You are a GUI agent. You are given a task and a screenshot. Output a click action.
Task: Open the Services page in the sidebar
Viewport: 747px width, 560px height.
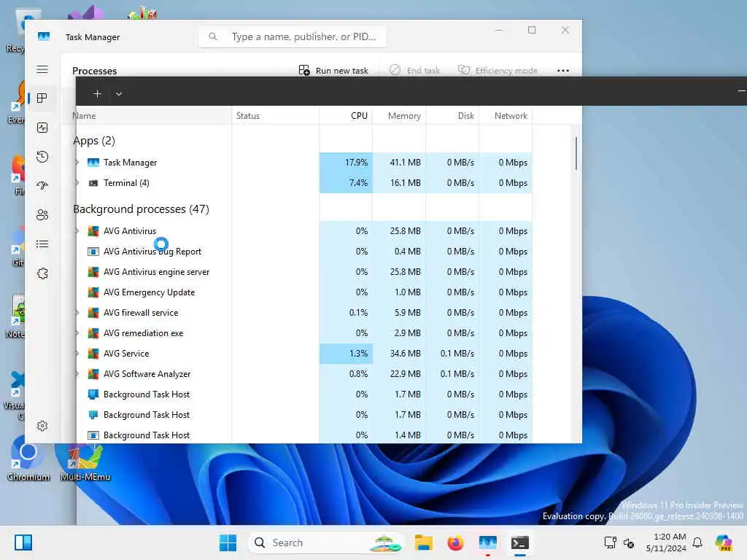[x=42, y=273]
